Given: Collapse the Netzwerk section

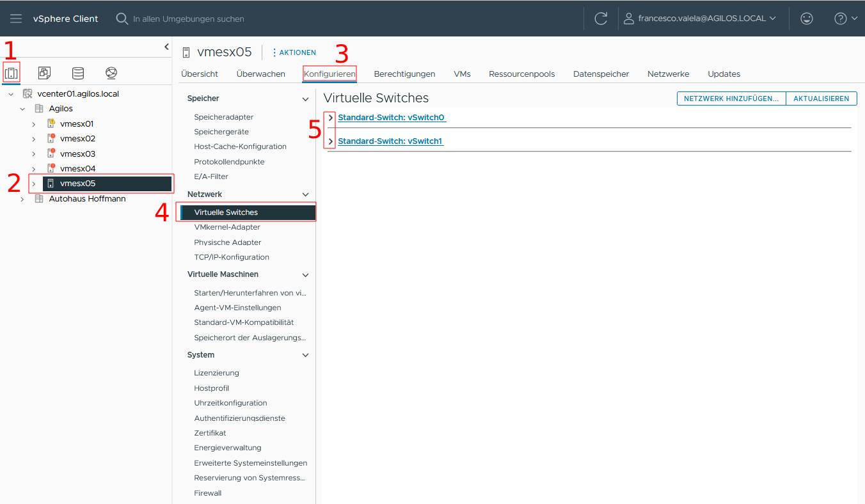Looking at the screenshot, I should coord(305,194).
